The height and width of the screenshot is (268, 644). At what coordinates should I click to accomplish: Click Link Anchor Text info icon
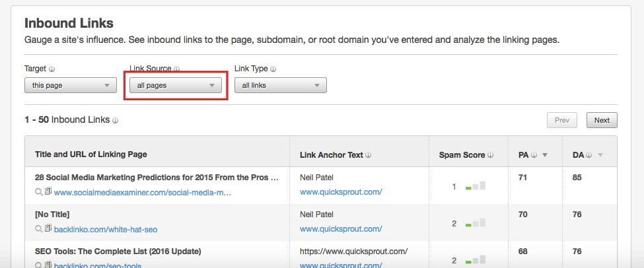(369, 155)
